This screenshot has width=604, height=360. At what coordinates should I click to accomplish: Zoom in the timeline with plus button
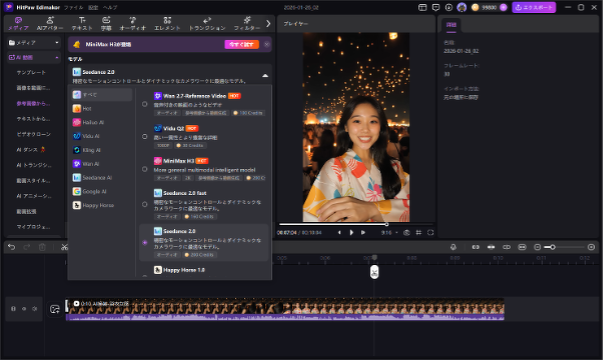(x=591, y=247)
